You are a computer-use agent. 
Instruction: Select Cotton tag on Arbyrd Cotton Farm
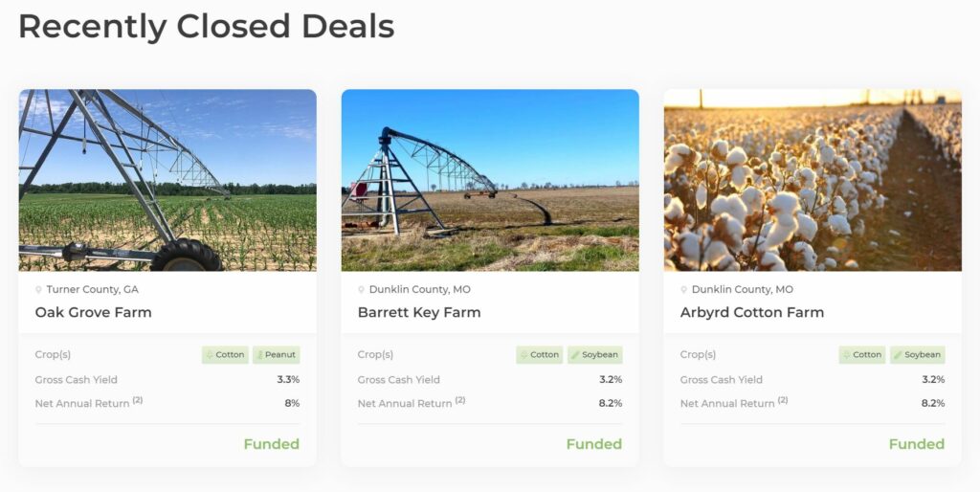pyautogui.click(x=862, y=354)
